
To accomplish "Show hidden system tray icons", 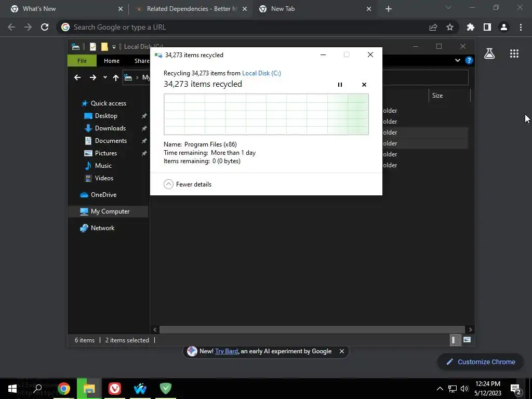I will tap(440, 389).
